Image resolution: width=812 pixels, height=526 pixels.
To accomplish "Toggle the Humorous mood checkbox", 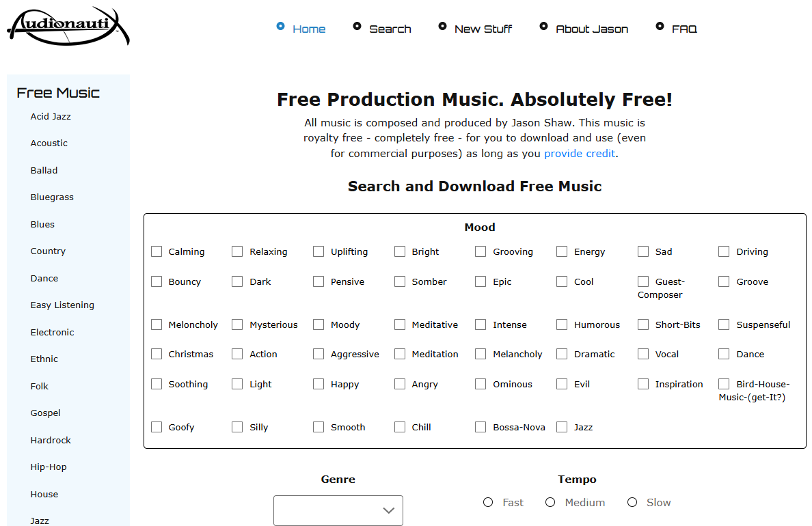I will (562, 324).
